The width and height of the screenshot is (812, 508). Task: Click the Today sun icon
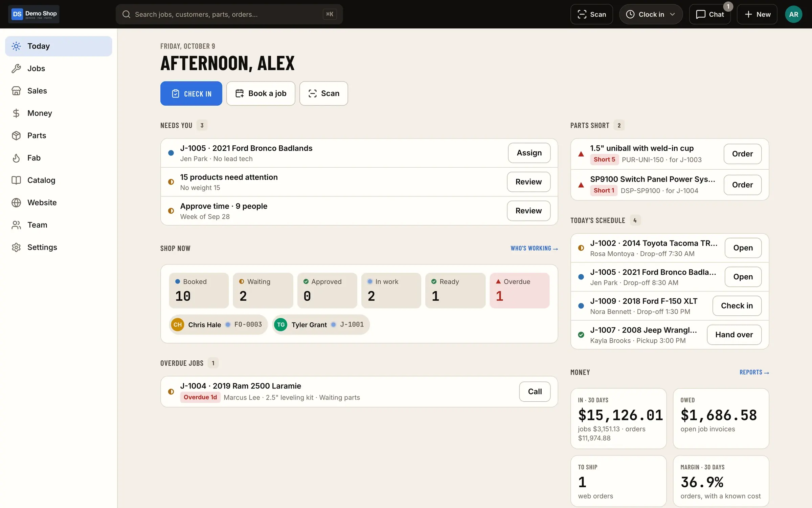point(16,46)
